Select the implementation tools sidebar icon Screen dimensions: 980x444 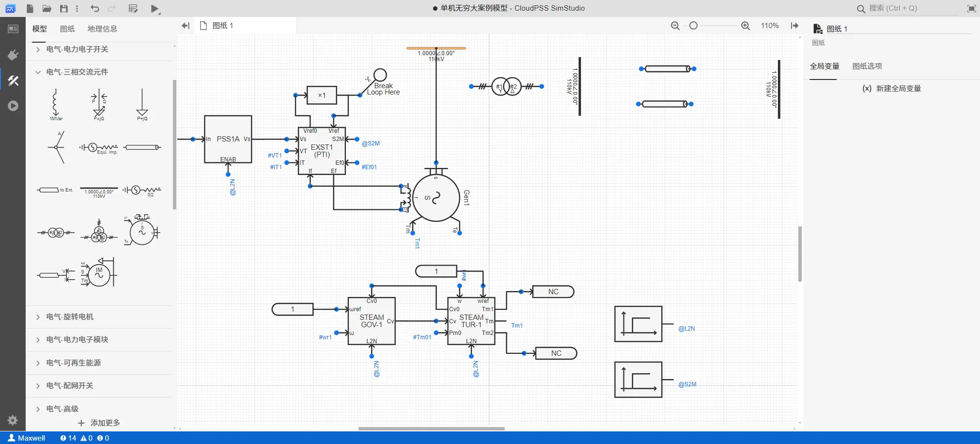pyautogui.click(x=13, y=80)
